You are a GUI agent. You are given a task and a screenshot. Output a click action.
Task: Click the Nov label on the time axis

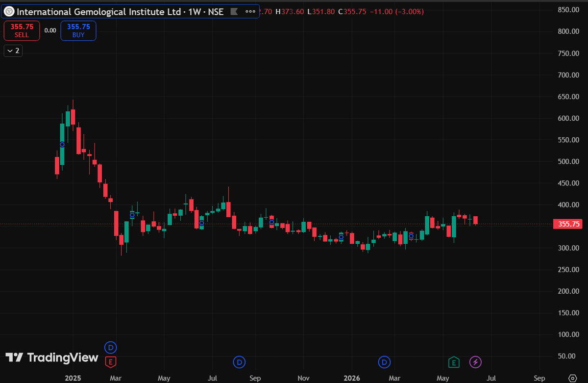click(303, 378)
